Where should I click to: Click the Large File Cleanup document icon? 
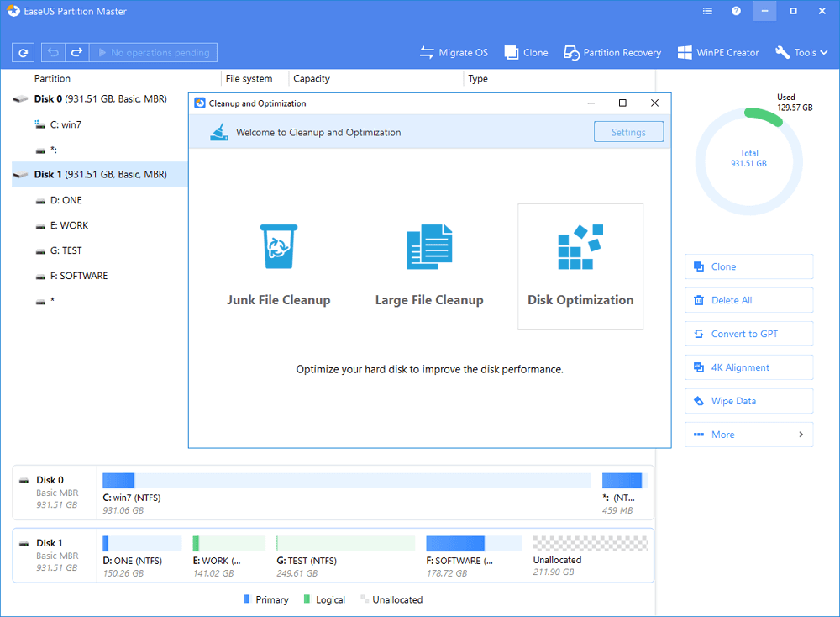click(x=429, y=246)
